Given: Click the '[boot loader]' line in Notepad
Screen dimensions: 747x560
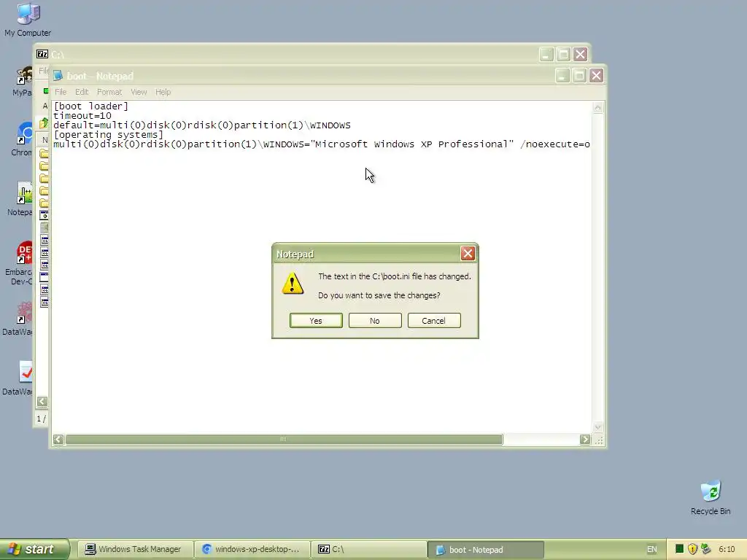Looking at the screenshot, I should [91, 106].
